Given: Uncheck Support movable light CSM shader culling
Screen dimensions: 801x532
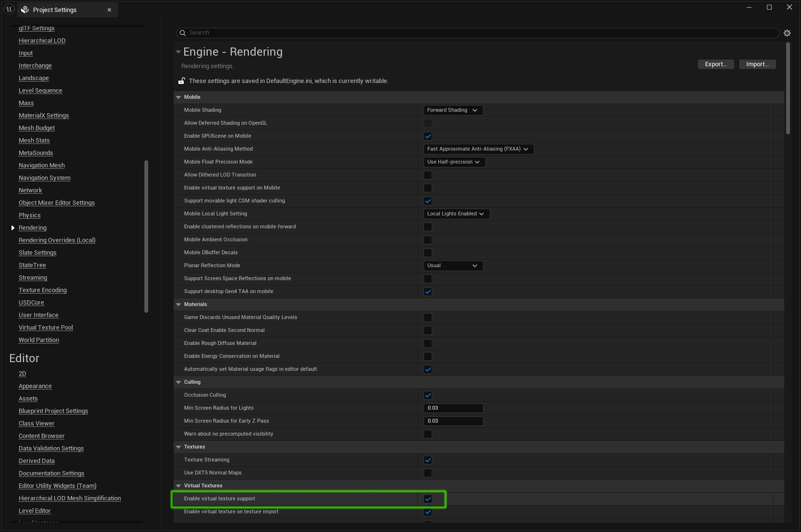Looking at the screenshot, I should pos(428,201).
